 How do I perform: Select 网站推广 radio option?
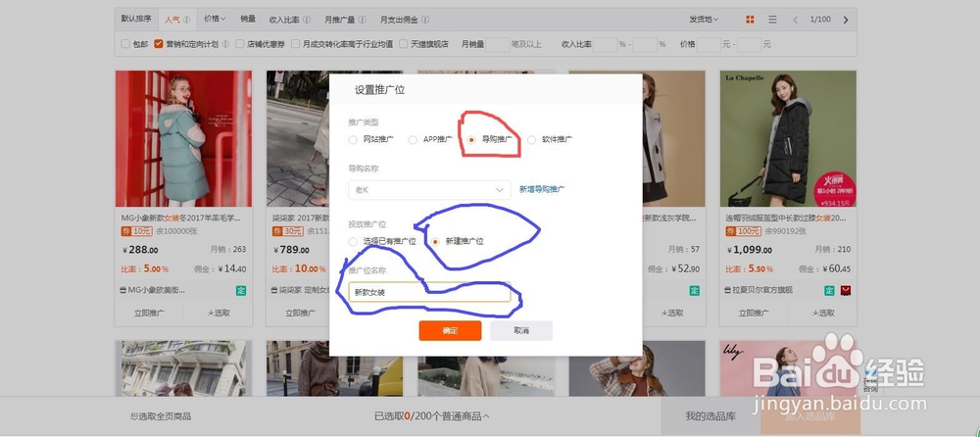point(353,139)
